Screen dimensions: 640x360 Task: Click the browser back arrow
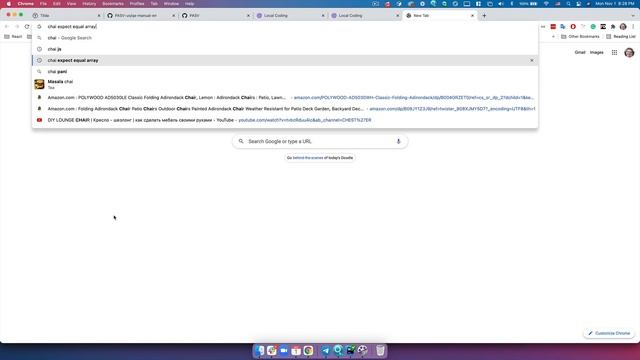click(7, 27)
